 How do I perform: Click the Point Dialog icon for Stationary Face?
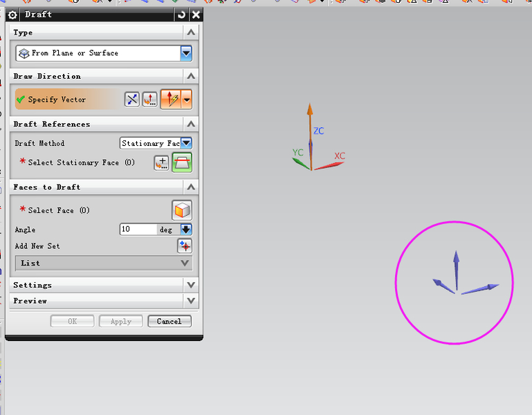161,163
